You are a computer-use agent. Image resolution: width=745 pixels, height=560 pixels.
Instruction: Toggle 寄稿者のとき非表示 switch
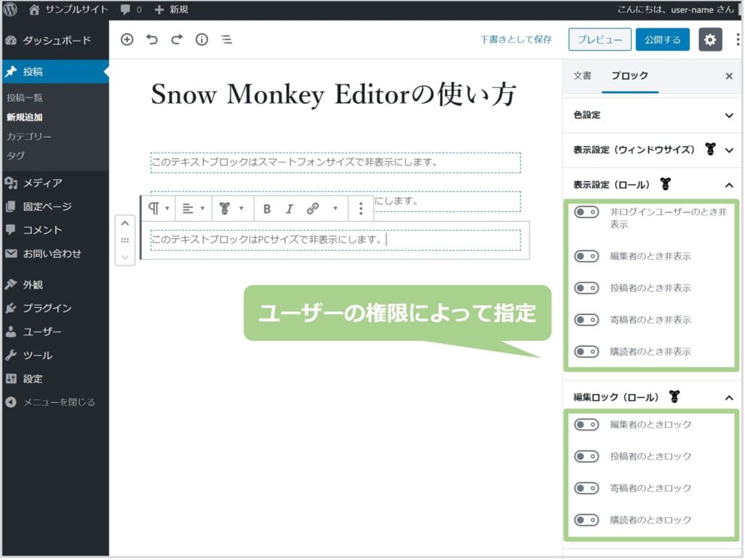click(587, 320)
